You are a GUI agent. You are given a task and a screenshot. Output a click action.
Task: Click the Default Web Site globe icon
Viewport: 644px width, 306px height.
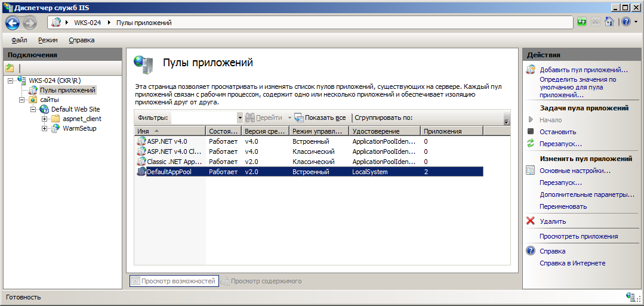tap(44, 109)
